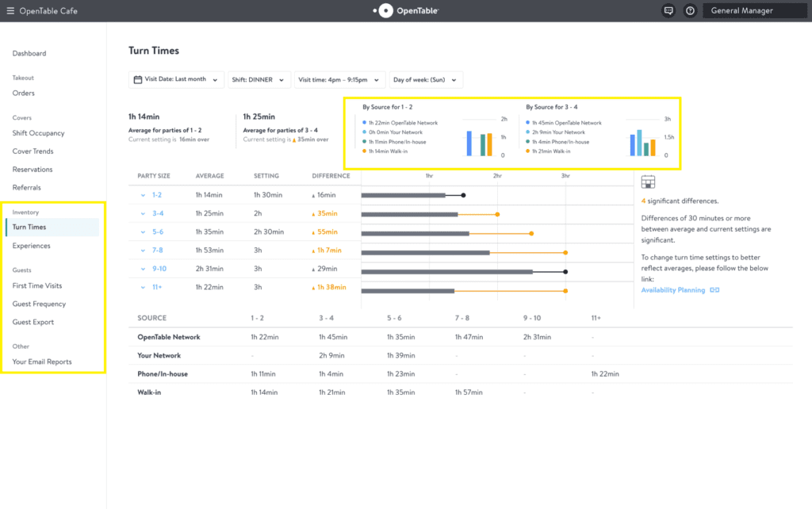Click the gray turn time bar for party size 7-8
Screen dimensions: 812x509
point(424,252)
